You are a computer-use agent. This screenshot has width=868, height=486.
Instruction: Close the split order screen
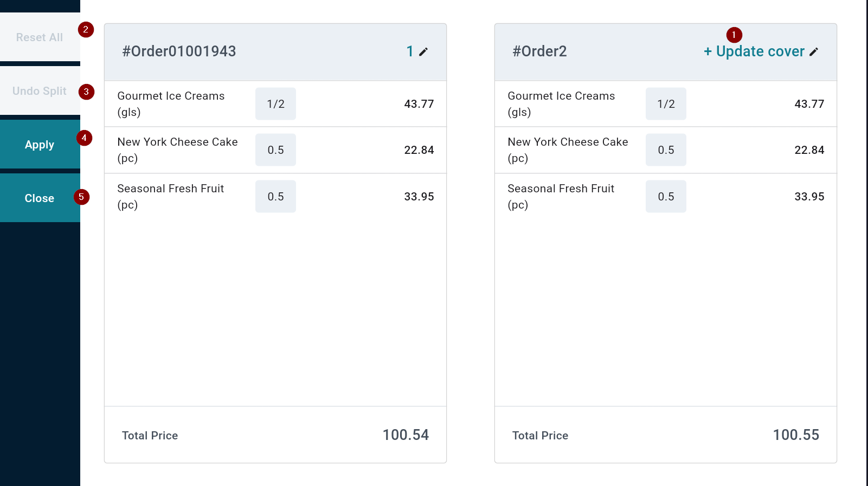click(x=40, y=198)
